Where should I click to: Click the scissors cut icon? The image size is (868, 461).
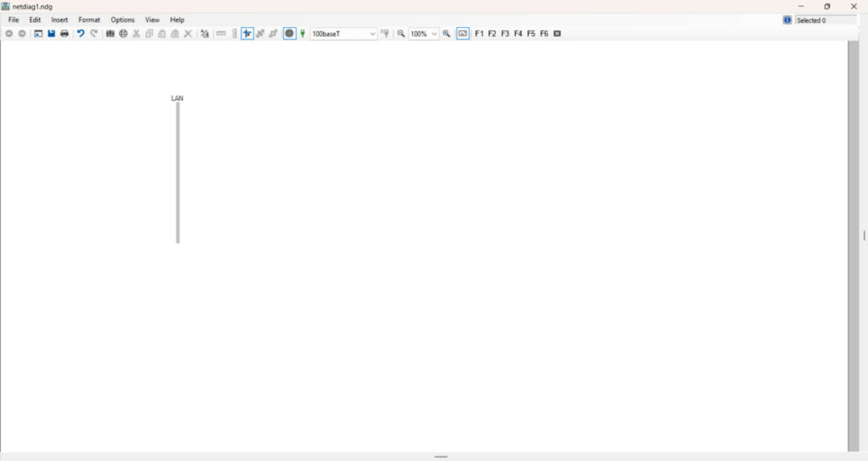pyautogui.click(x=136, y=34)
